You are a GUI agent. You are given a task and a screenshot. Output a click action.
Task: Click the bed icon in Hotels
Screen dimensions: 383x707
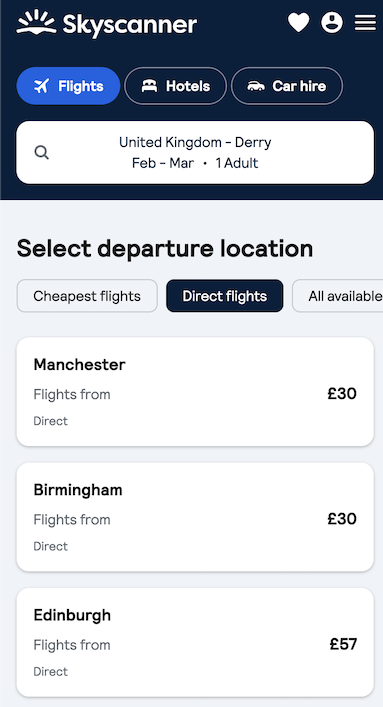[149, 86]
